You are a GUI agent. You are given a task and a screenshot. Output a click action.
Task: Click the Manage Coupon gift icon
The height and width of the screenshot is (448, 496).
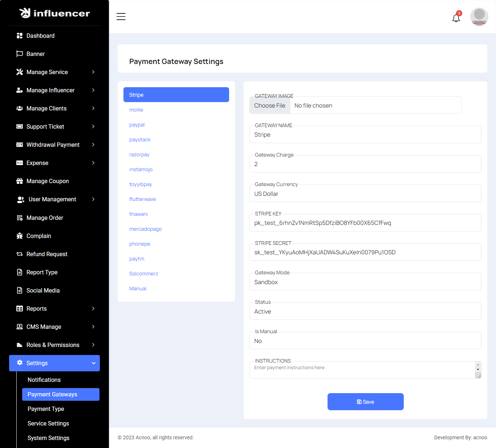20,181
